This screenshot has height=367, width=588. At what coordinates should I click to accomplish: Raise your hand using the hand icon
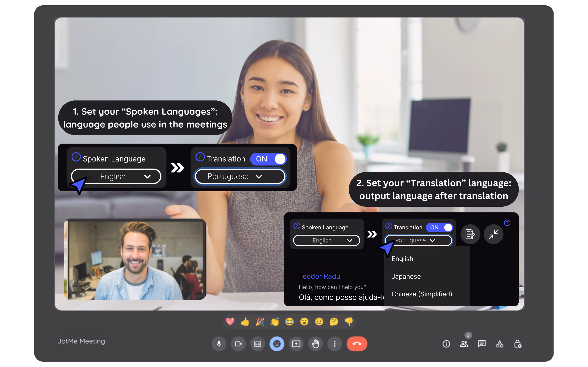coord(315,344)
